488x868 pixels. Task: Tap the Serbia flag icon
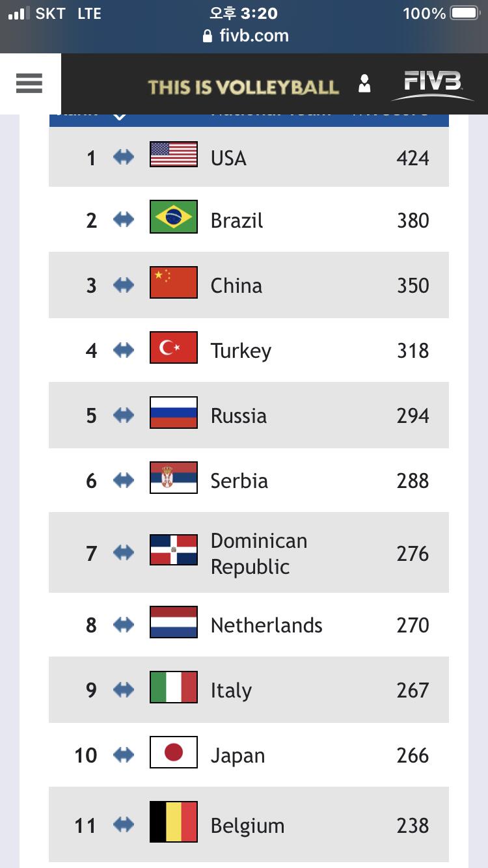(174, 478)
